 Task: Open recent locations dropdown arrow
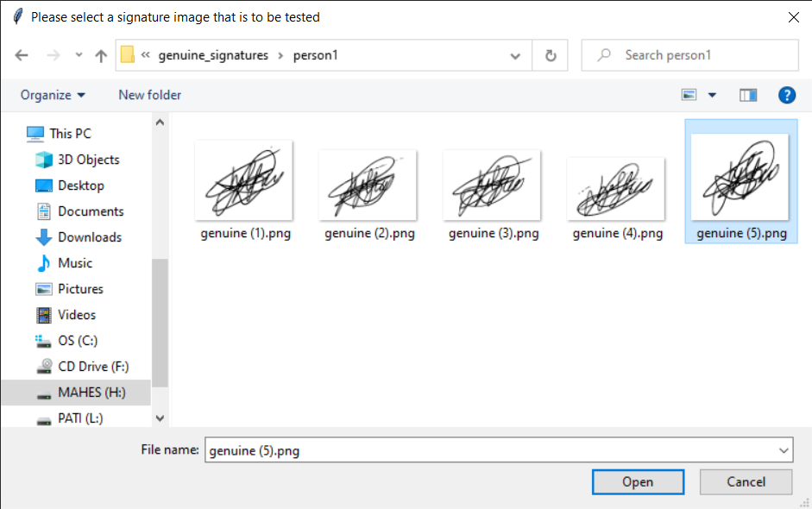(79, 54)
